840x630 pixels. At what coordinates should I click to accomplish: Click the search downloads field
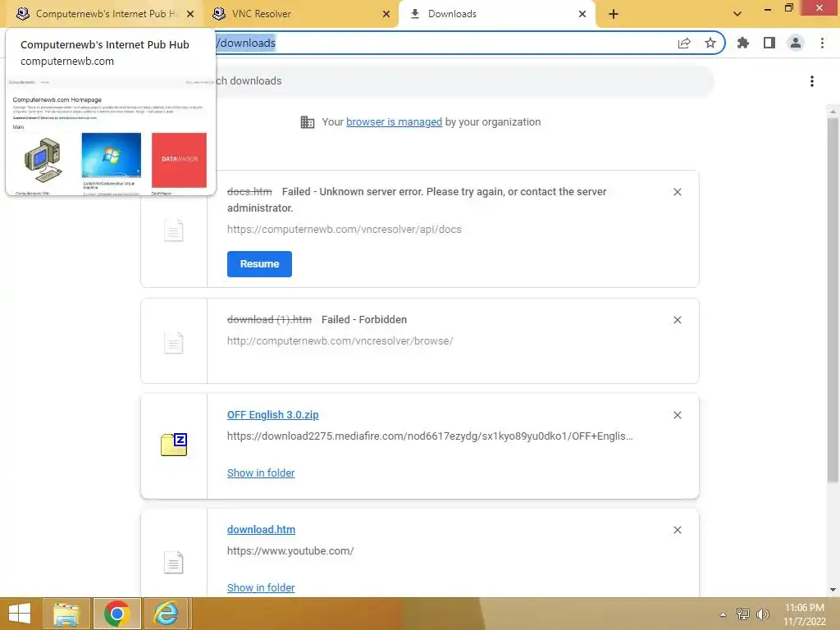(x=461, y=81)
